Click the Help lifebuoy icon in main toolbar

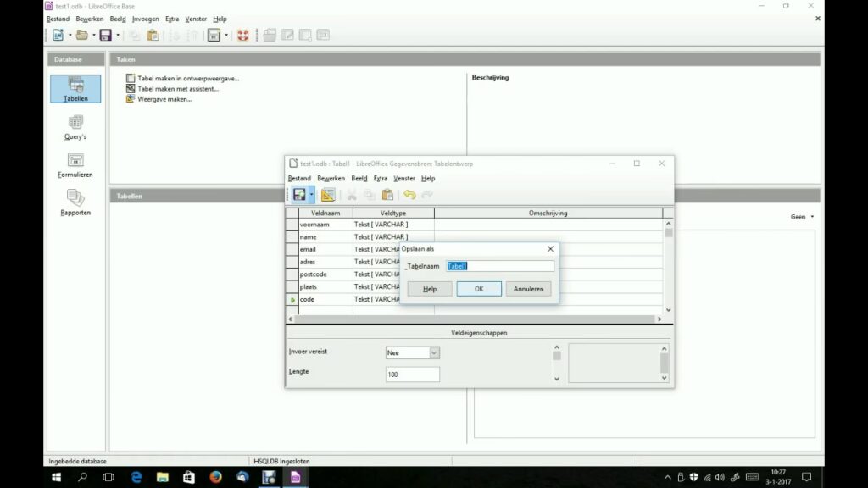pos(242,35)
